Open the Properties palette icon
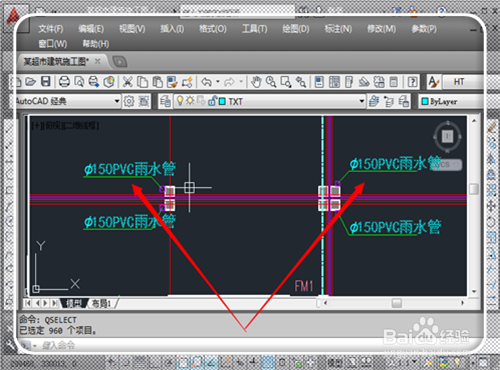The image size is (500, 370). click(x=319, y=82)
